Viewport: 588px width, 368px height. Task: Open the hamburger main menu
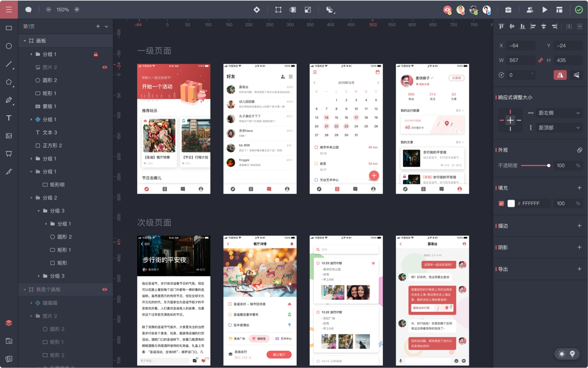click(x=9, y=9)
